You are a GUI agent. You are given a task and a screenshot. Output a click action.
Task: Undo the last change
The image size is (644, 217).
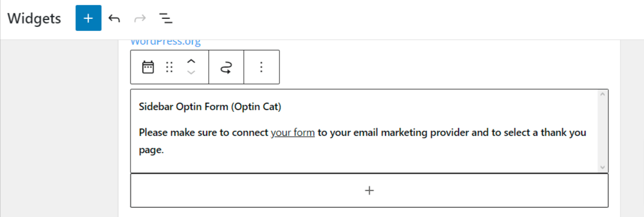click(x=114, y=18)
